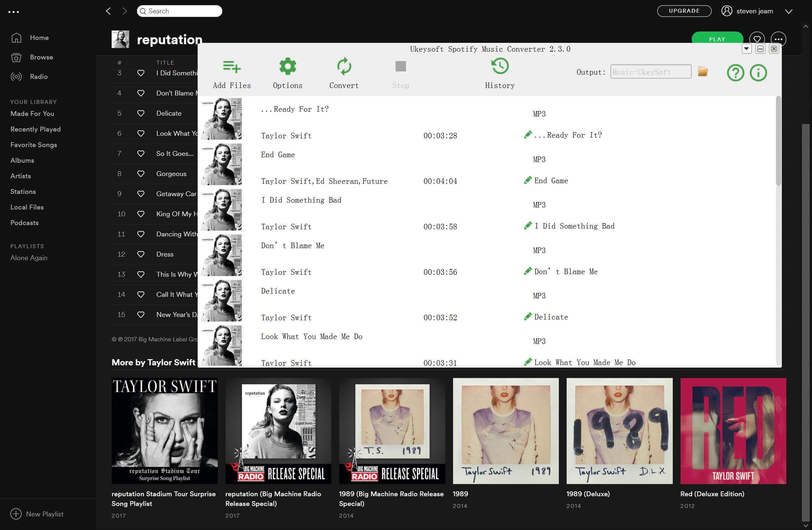Click PLAY button on reputation album

717,39
